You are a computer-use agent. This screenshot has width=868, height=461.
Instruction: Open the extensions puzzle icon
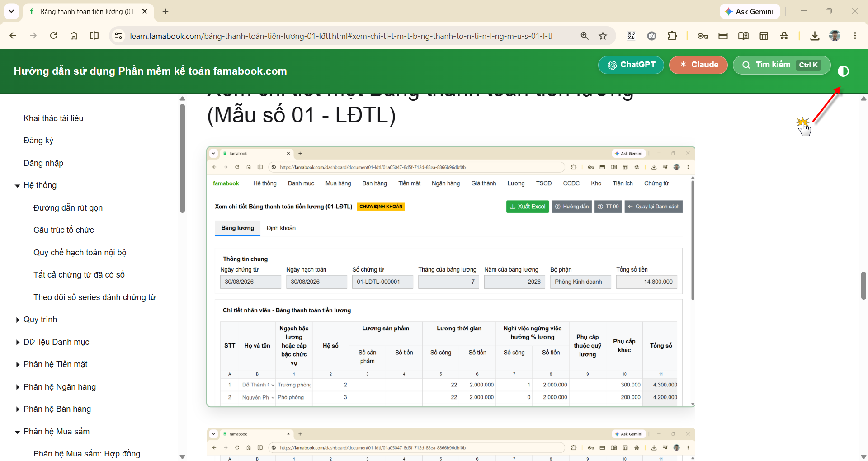672,36
